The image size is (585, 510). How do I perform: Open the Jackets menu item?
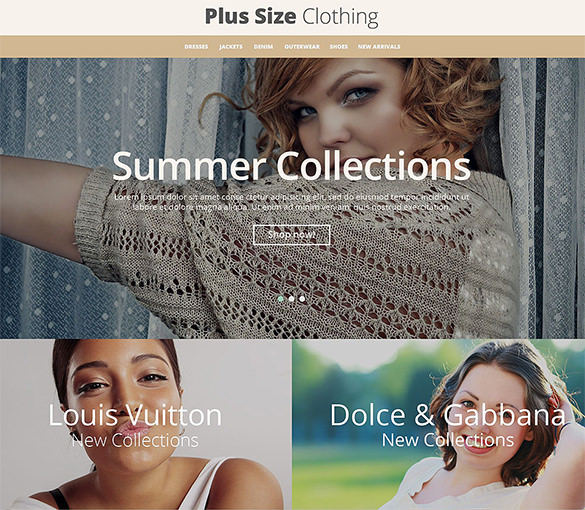pos(231,47)
